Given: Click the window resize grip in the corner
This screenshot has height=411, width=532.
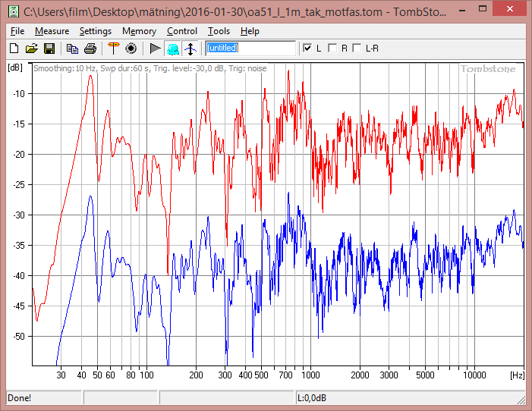Looking at the screenshot, I should [x=521, y=400].
